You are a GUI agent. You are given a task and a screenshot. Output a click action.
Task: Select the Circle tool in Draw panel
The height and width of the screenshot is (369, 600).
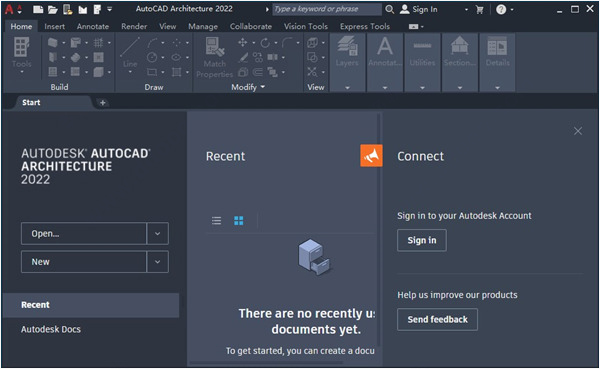152,57
